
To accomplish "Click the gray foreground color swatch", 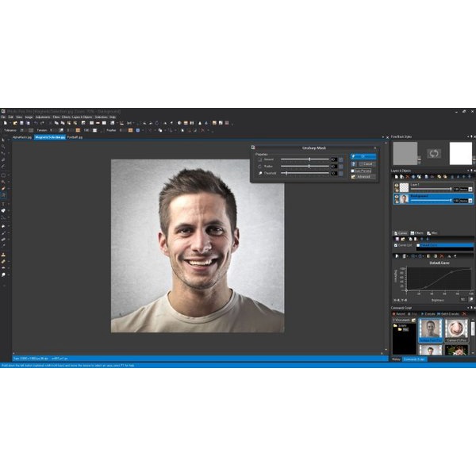I will click(405, 153).
